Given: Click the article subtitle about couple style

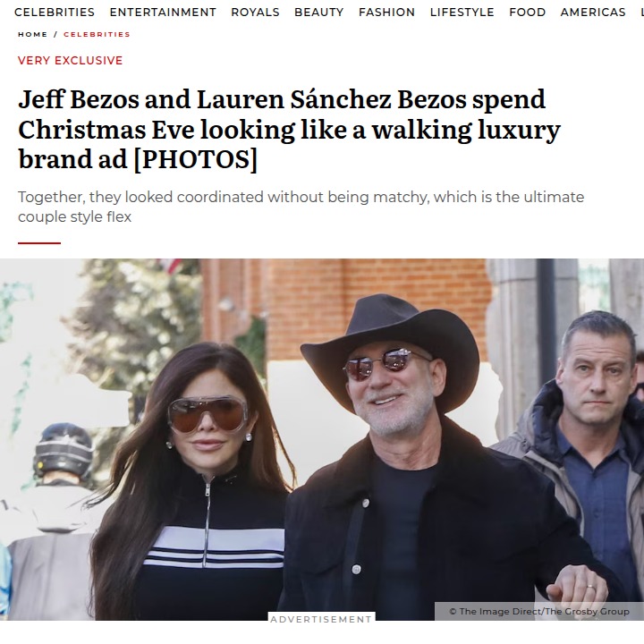Looking at the screenshot, I should [x=301, y=207].
